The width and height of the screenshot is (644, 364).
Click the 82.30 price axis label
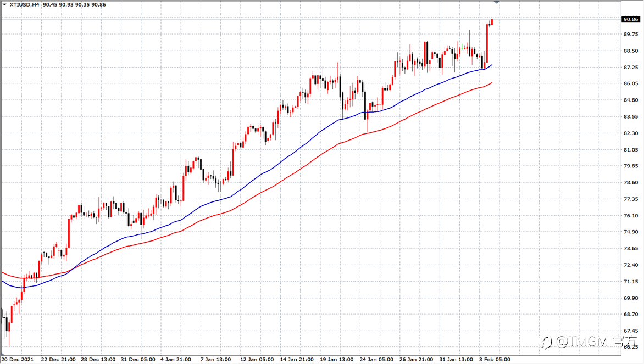point(631,133)
